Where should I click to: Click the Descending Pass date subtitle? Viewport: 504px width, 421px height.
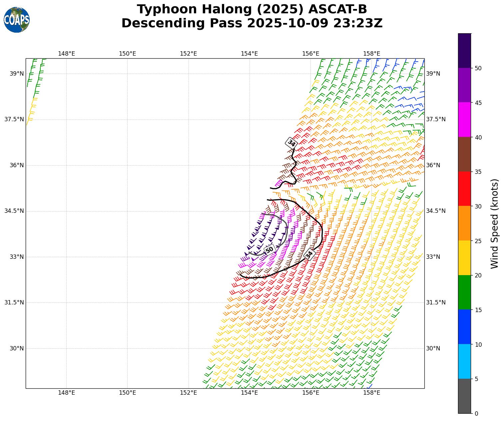252,23
